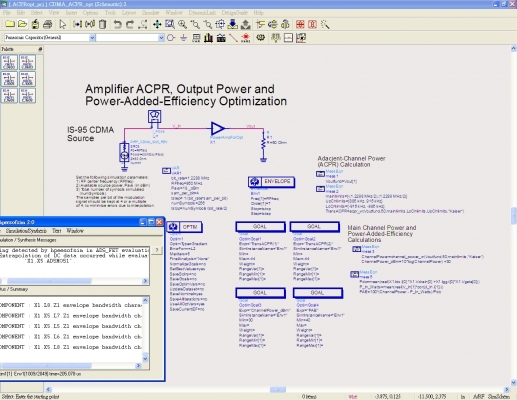This screenshot has height=400, width=517.
Task: Click the zoom-to-area magnifier icon
Action: click(x=170, y=24)
